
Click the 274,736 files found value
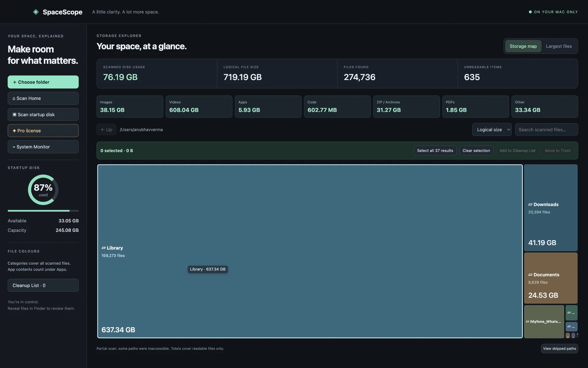point(360,77)
